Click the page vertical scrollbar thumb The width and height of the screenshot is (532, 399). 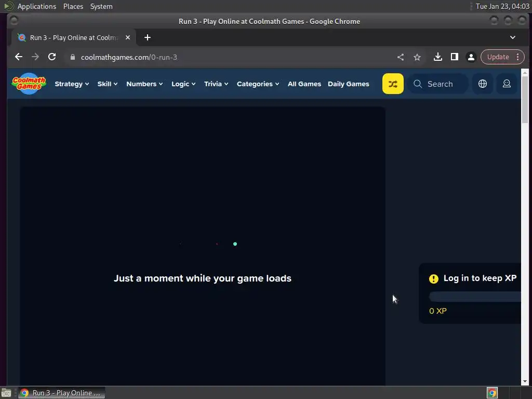coord(525,100)
